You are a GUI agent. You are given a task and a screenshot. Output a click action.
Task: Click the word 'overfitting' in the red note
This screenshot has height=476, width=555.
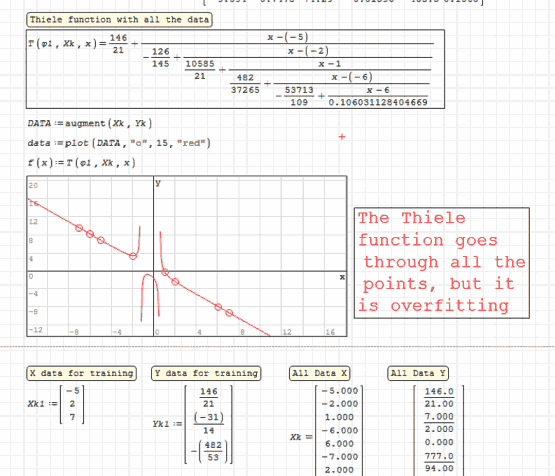click(450, 306)
